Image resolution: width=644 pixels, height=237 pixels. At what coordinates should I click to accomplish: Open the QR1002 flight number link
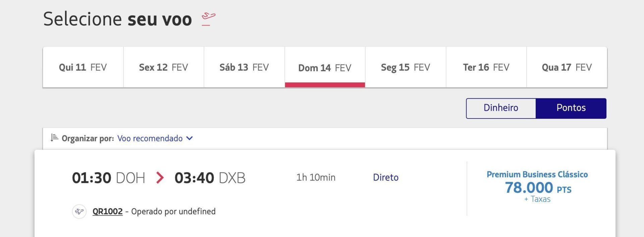tap(108, 211)
